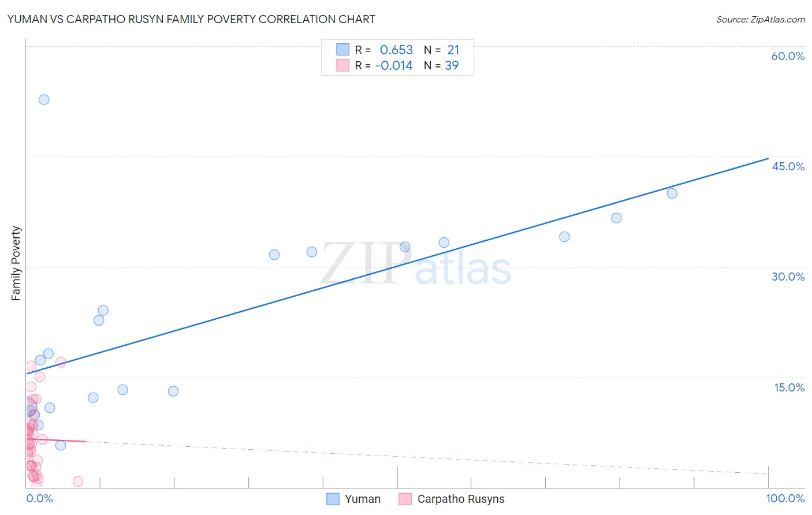Click the chart title text
The width and height of the screenshot is (812, 515).
click(191, 19)
